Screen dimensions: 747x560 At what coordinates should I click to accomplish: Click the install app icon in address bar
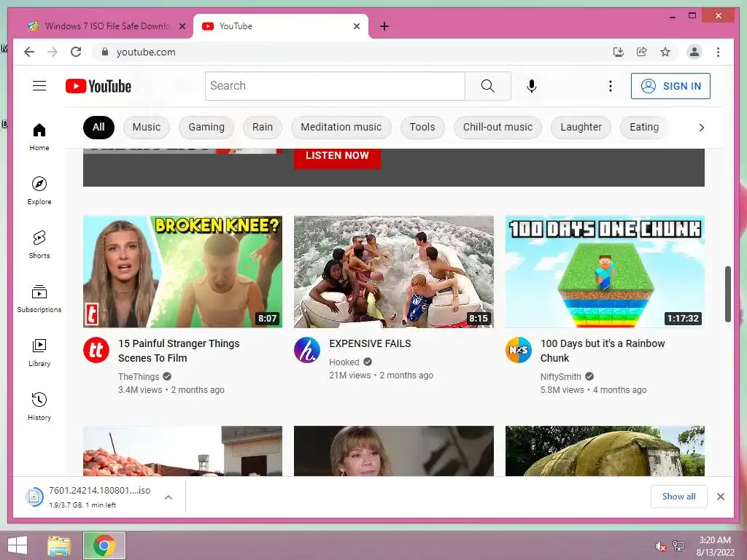click(619, 52)
